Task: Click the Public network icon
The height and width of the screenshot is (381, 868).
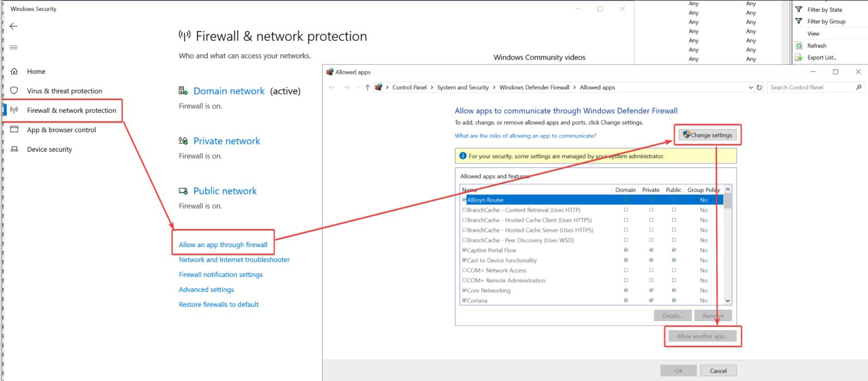Action: (x=183, y=190)
